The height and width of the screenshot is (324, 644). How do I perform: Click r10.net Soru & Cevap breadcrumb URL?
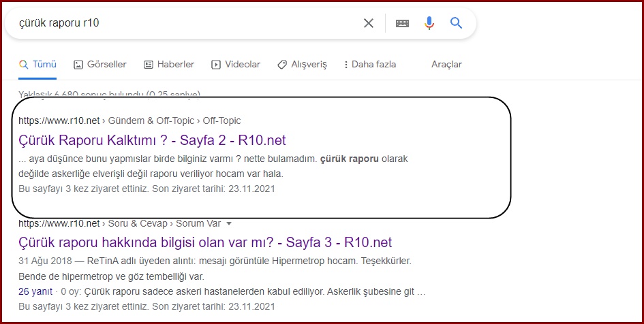point(59,223)
